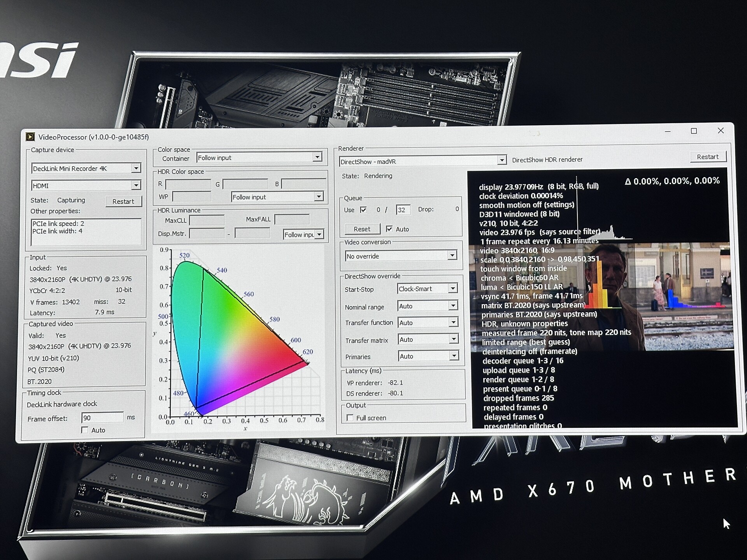Image resolution: width=747 pixels, height=560 pixels.
Task: Click the "PCIe link width: 4" text
Action: tap(58, 231)
